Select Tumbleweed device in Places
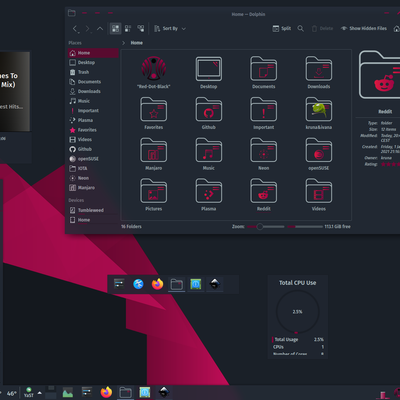Image resolution: width=400 pixels, height=400 pixels. pyautogui.click(x=93, y=210)
